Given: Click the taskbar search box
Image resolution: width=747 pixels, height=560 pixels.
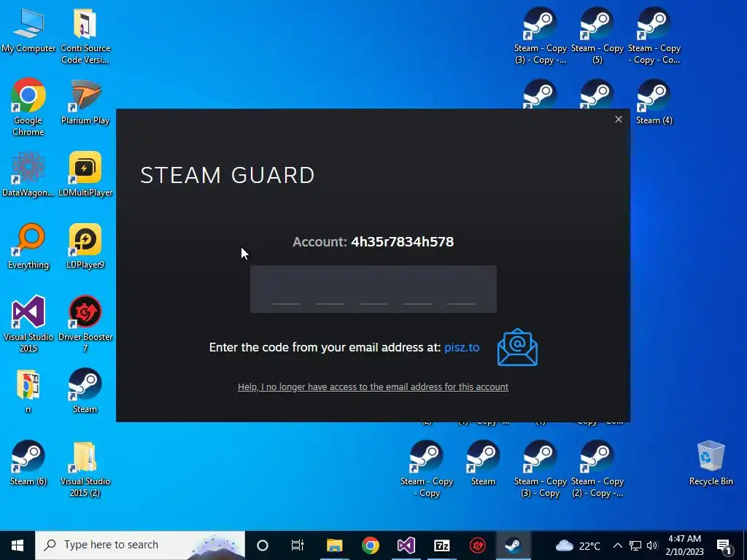Looking at the screenshot, I should tap(140, 545).
